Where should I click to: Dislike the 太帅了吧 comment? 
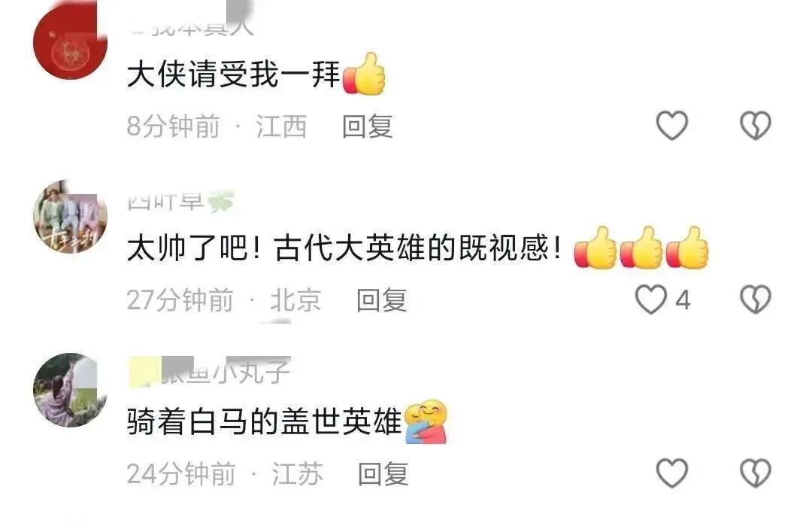pos(755,299)
